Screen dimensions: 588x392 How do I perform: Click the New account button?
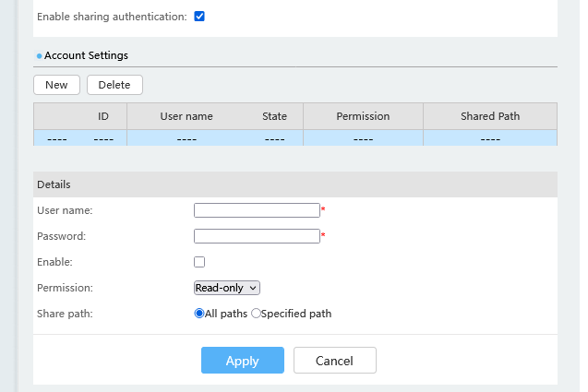(x=56, y=85)
